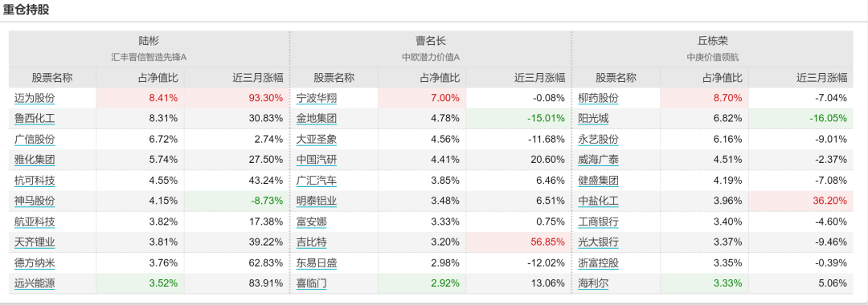Click the 广信股份 stock name
Viewport: 868px width, 305px height.
[x=35, y=139]
